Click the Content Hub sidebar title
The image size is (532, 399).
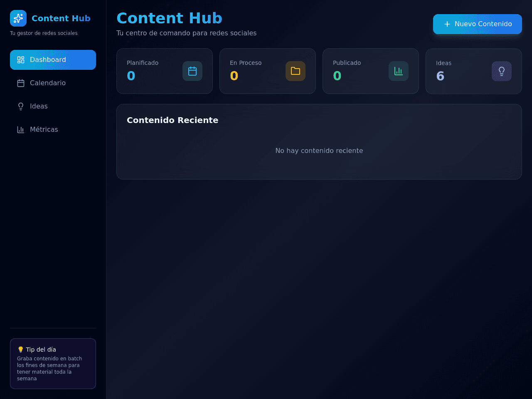point(61,18)
